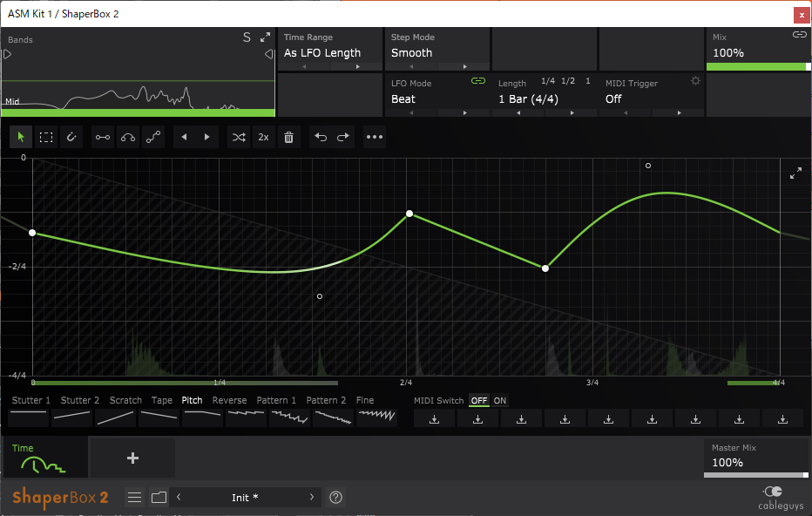Step Time Range to next value
Screen dimensions: 812x516
pyautogui.click(x=357, y=67)
